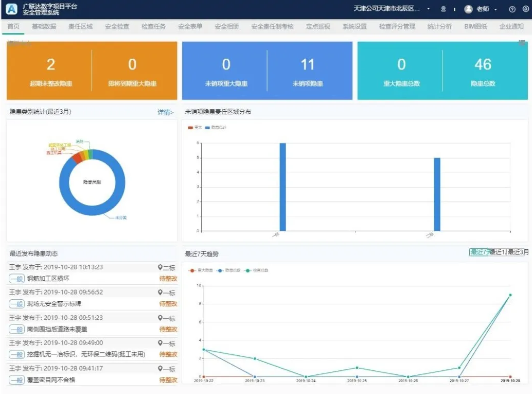Viewport: 532px width, 394px height.
Task: Click the user avatar icon beside 老师
Action: pyautogui.click(x=468, y=9)
